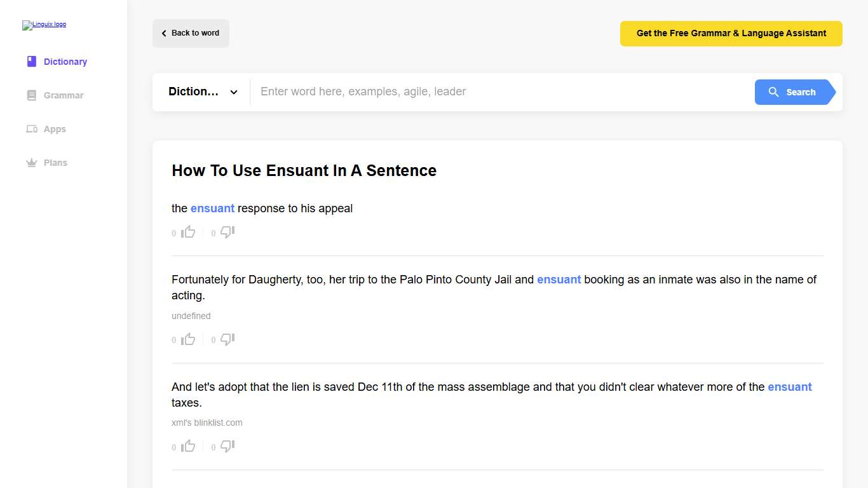Click the back chevron on Back to word
The image size is (868, 488).
point(163,32)
